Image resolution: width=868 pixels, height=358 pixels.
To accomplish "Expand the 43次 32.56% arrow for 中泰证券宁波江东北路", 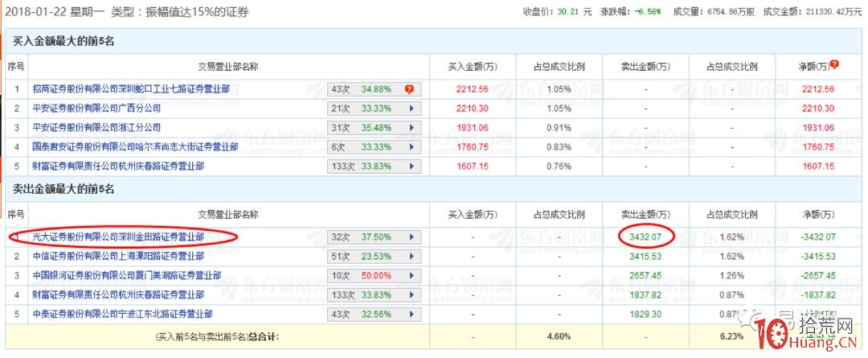I will coord(411,315).
